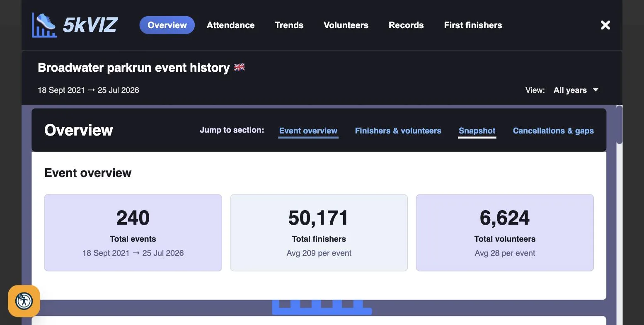The width and height of the screenshot is (644, 325).
Task: Close the 5kVIZ overlay with the X
Action: pos(605,25)
